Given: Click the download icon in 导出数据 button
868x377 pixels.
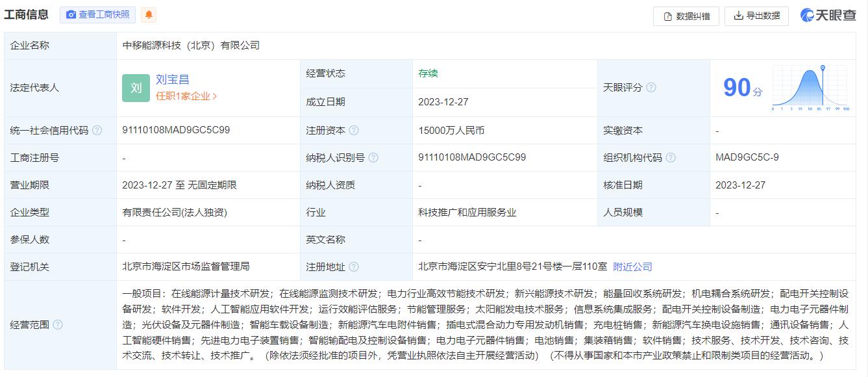Looking at the screenshot, I should tap(739, 16).
